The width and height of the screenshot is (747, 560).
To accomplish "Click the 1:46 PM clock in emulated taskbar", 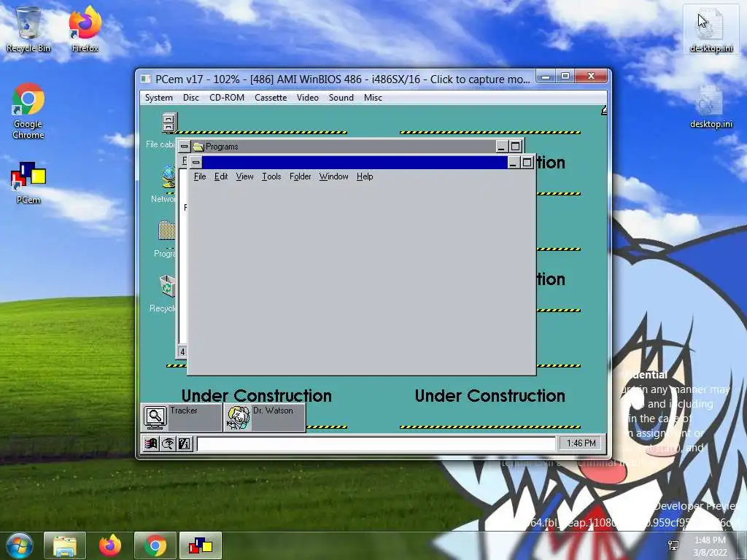I will pyautogui.click(x=581, y=443).
